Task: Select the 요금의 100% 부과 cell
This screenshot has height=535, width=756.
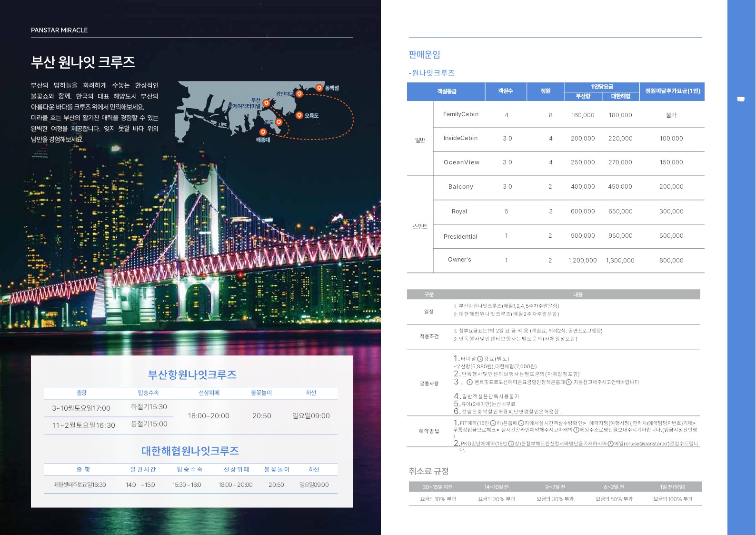Action: [672, 499]
